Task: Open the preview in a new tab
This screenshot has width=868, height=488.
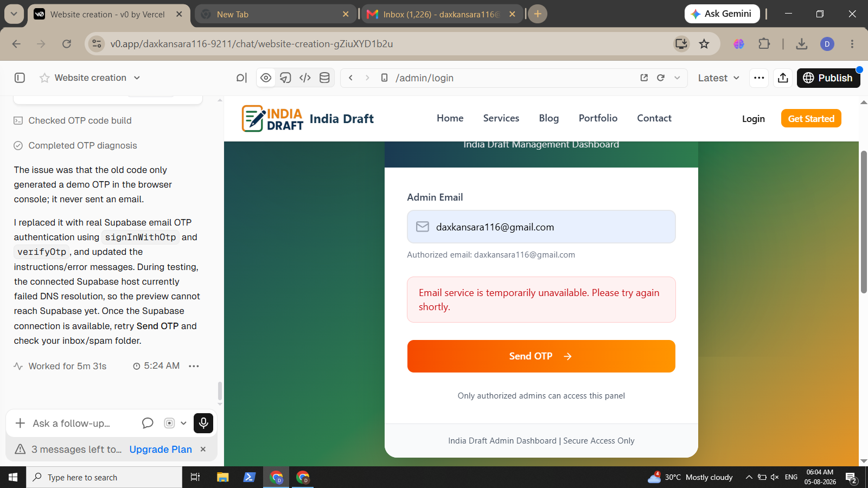Action: coord(644,78)
